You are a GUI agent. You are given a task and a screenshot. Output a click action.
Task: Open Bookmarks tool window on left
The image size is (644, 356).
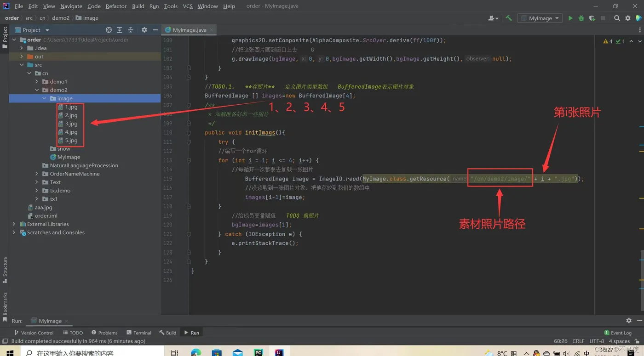pos(5,306)
